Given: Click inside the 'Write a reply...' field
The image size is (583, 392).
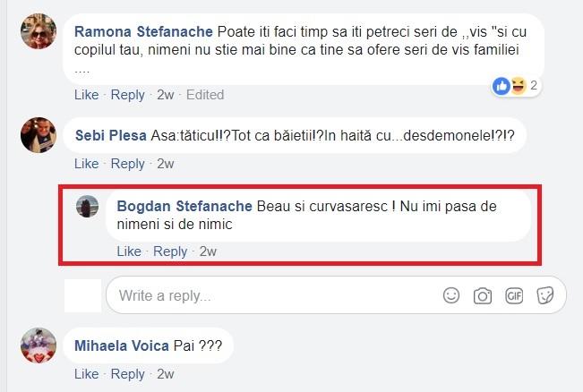Looking at the screenshot, I should [269, 295].
